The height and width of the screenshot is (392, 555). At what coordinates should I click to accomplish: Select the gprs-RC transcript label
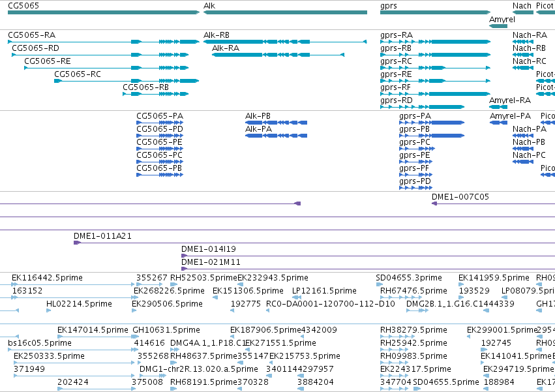(396, 61)
